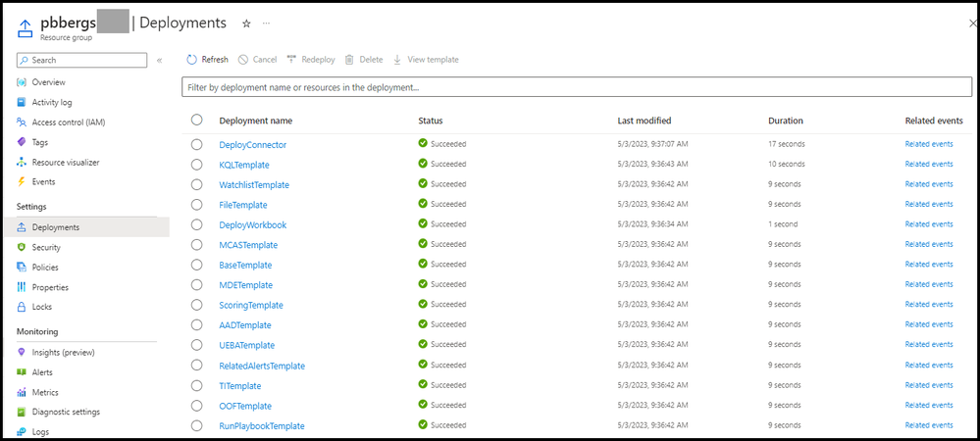Click the Events lightning icon

22,181
